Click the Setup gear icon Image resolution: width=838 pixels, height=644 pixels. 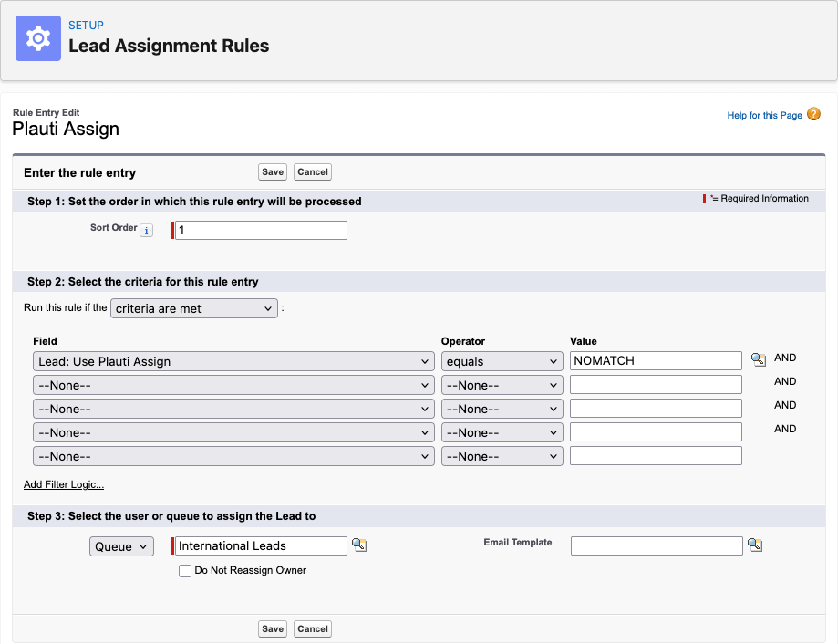coord(38,38)
